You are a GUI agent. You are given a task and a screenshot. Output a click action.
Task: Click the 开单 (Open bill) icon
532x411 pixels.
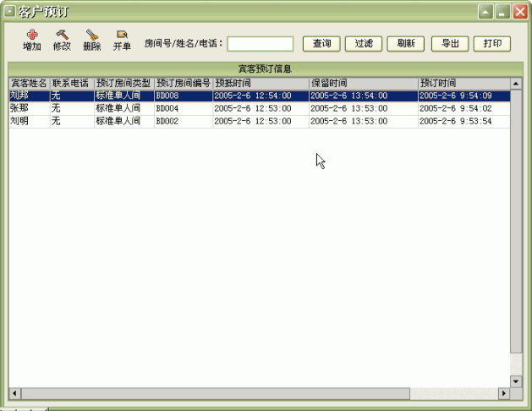[122, 36]
